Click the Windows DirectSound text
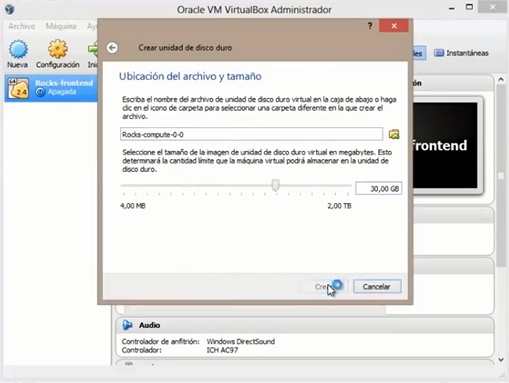The height and width of the screenshot is (383, 509). click(x=241, y=341)
